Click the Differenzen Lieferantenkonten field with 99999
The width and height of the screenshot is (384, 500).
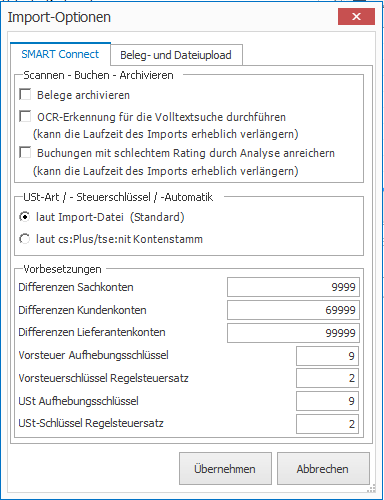coord(293,333)
